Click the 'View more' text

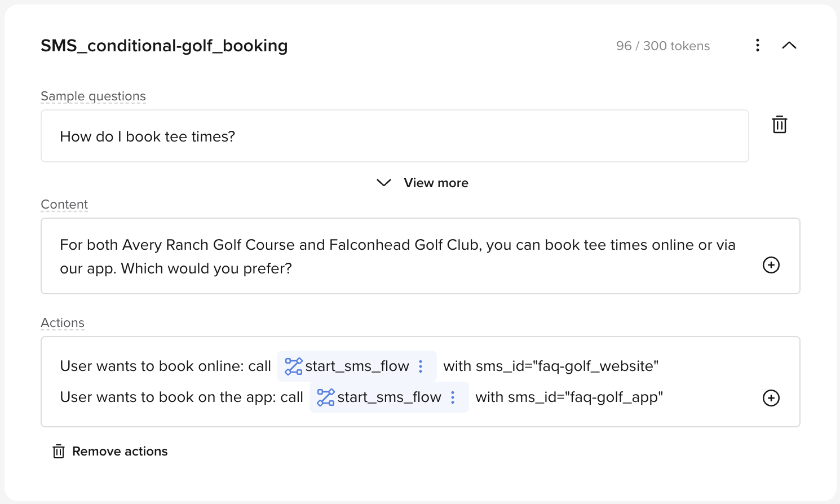tap(436, 183)
